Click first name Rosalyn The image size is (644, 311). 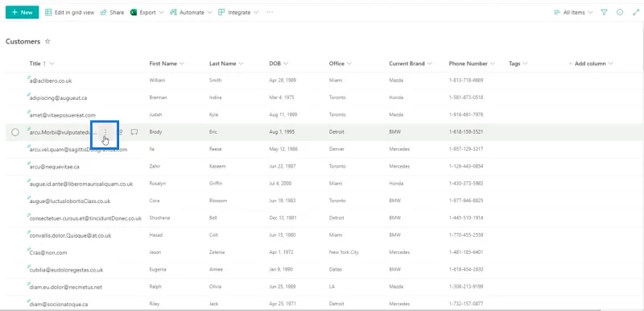[x=158, y=184]
